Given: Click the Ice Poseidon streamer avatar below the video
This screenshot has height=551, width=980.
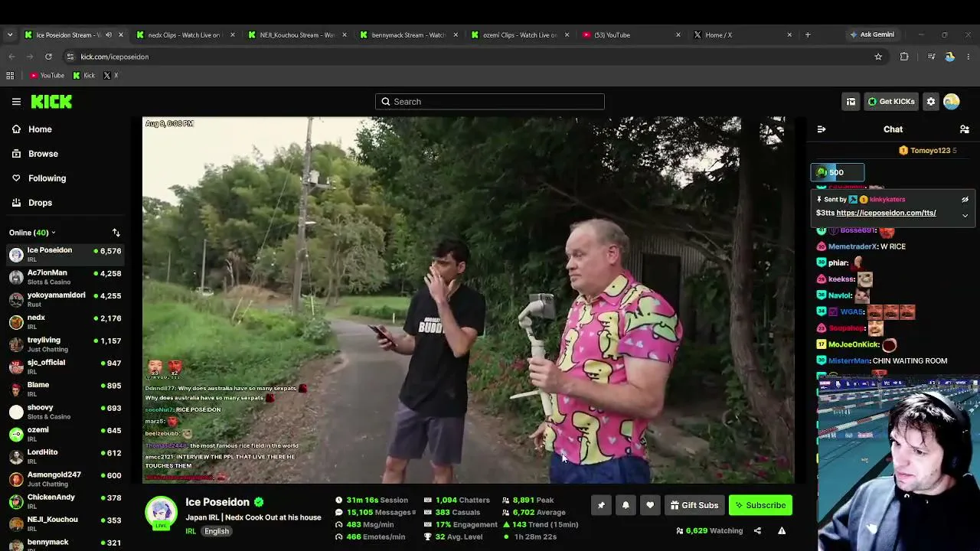Looking at the screenshot, I should click(161, 513).
